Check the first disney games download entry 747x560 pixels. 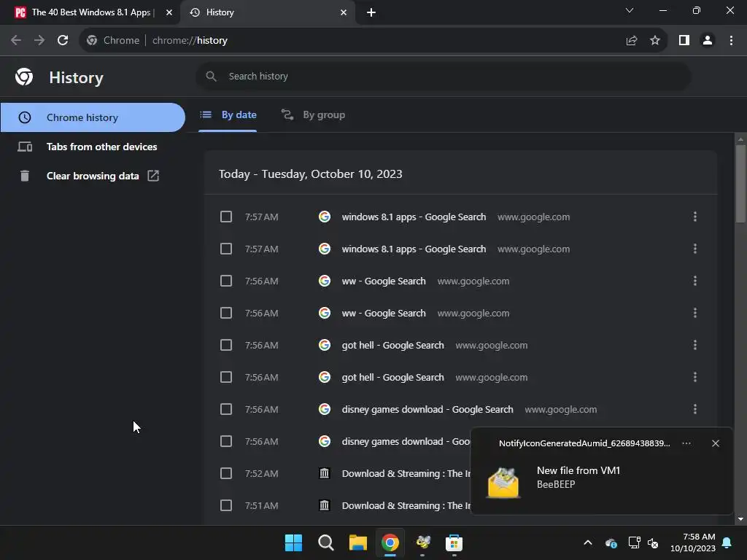pyautogui.click(x=226, y=409)
